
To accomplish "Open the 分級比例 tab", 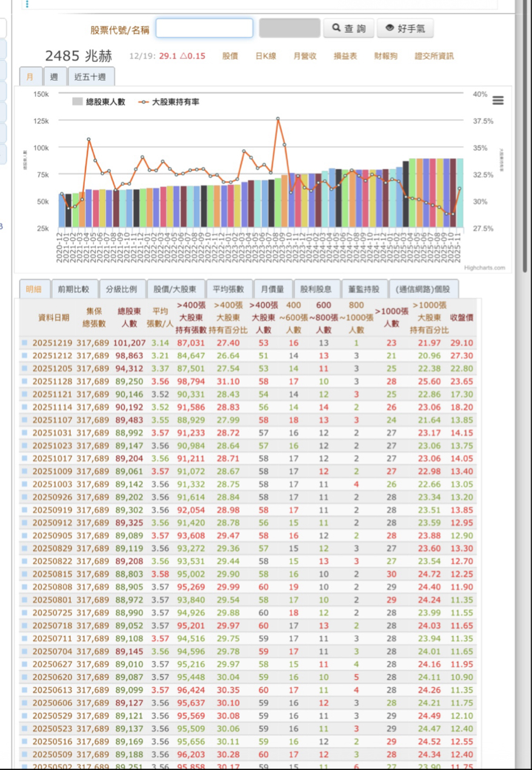I will point(122,289).
